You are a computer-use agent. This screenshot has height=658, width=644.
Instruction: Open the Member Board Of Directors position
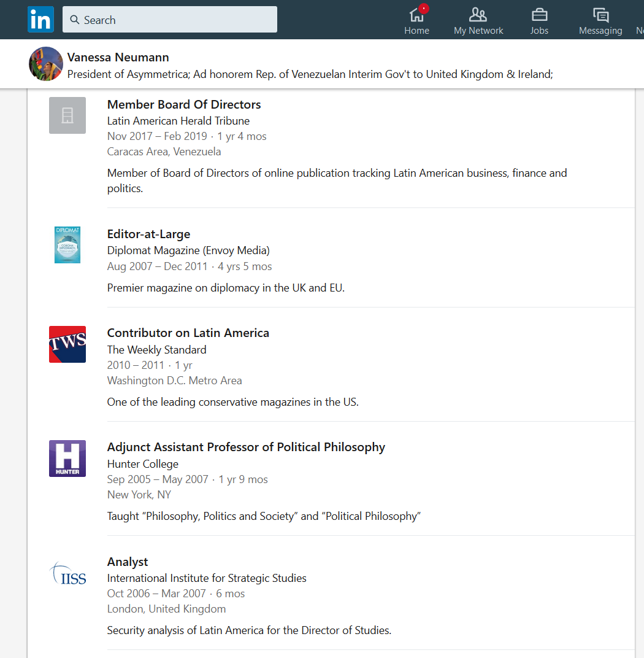coord(184,104)
